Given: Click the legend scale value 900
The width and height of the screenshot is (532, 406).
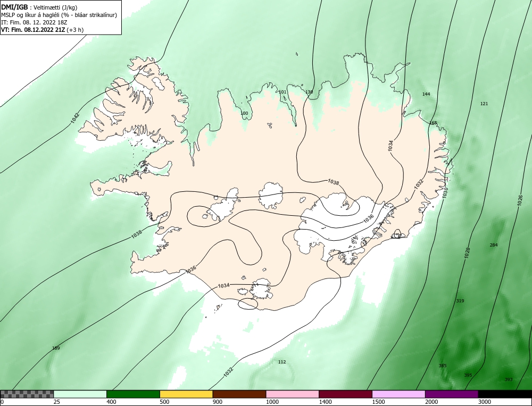Looking at the screenshot, I should [218, 402].
